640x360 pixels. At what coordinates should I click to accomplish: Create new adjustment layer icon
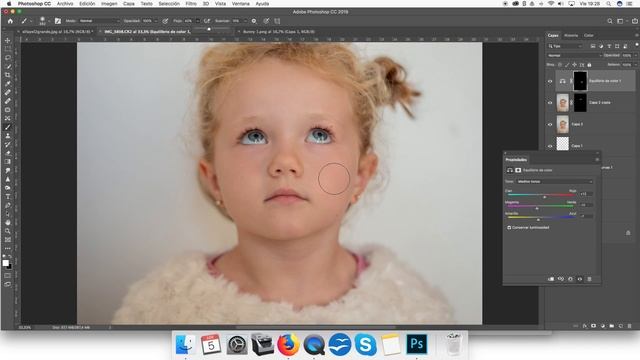point(602,326)
